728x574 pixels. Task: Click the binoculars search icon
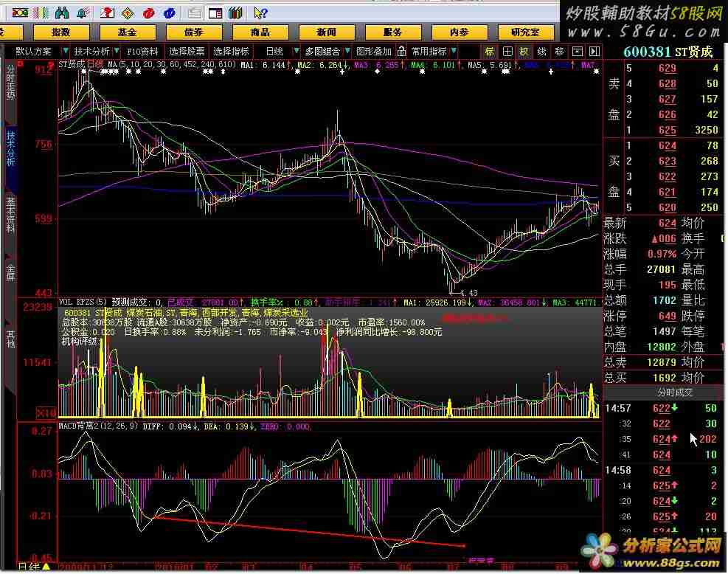coord(62,13)
